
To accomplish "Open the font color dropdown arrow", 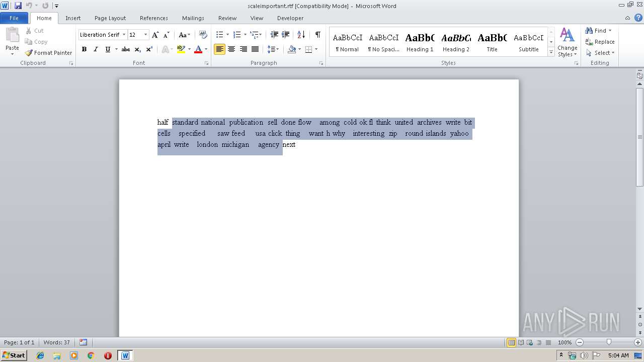I will (x=206, y=49).
